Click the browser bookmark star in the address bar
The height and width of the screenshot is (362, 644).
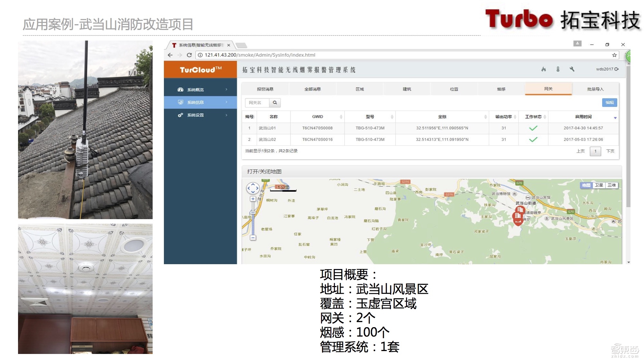(614, 55)
